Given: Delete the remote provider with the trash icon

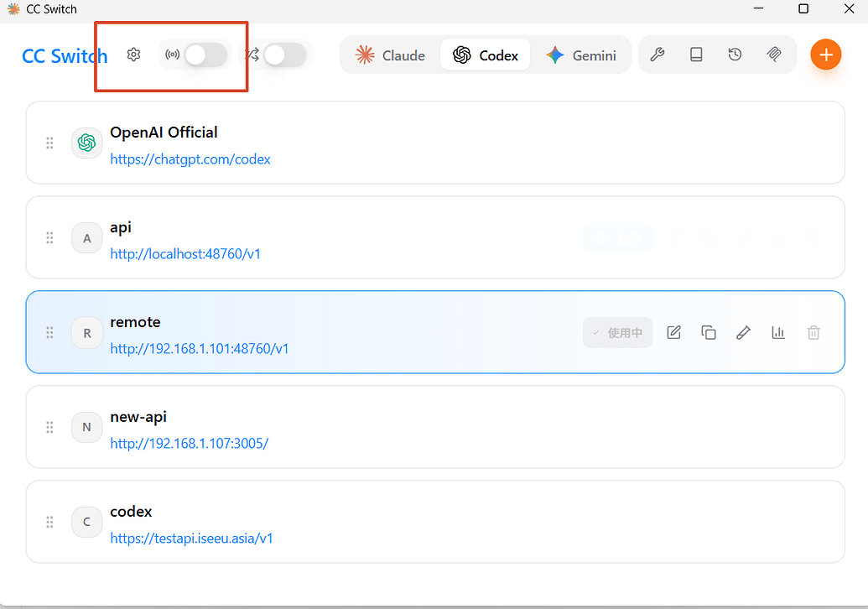Looking at the screenshot, I should [813, 332].
